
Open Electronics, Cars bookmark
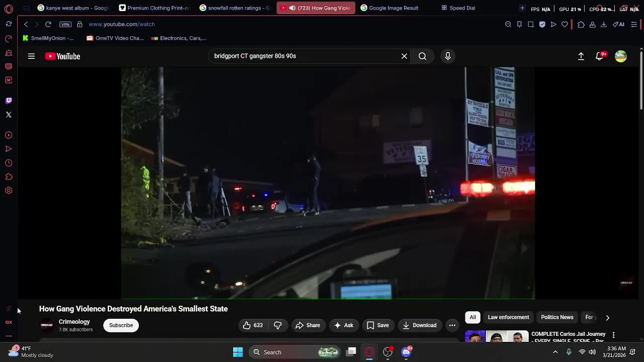[179, 38]
